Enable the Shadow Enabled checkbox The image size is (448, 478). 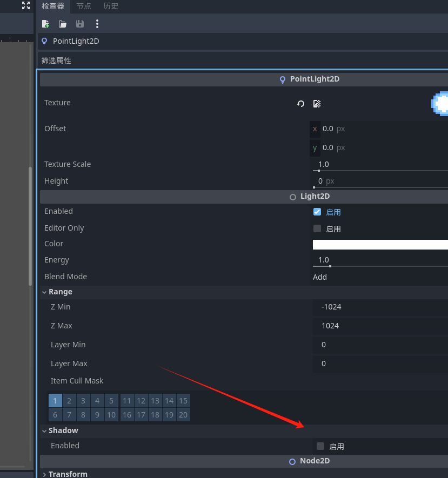point(320,446)
